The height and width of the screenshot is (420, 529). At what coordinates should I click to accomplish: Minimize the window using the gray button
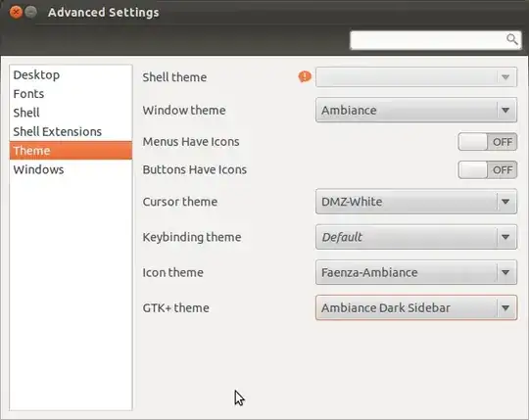31,13
